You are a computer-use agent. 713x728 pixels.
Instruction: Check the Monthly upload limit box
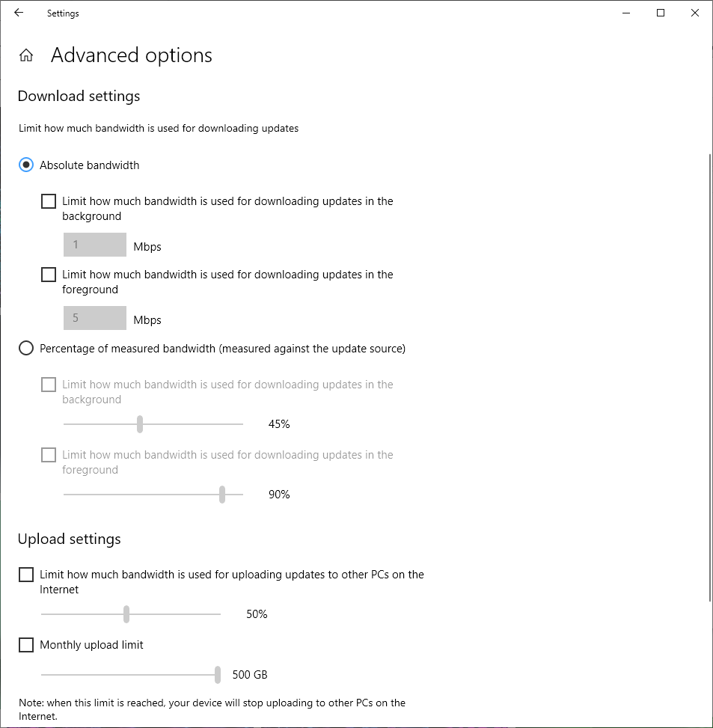tap(26, 645)
